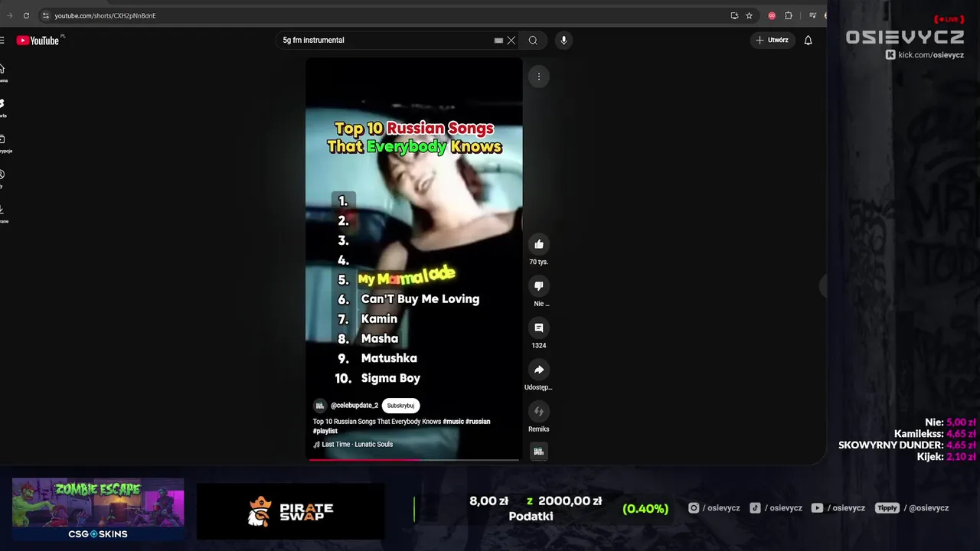Viewport: 980px width, 551px height.
Task: Seek along the short's red progress bar
Action: (x=413, y=459)
